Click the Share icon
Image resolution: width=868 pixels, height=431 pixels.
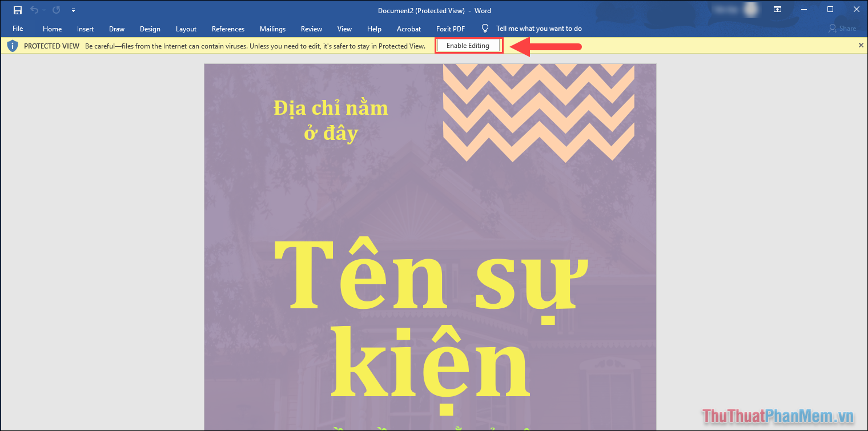click(833, 28)
